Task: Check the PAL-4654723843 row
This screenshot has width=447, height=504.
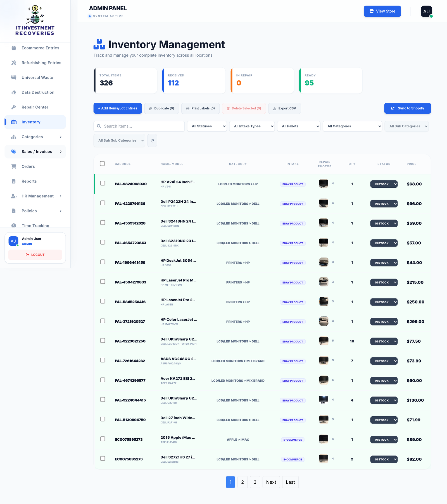Action: click(103, 242)
